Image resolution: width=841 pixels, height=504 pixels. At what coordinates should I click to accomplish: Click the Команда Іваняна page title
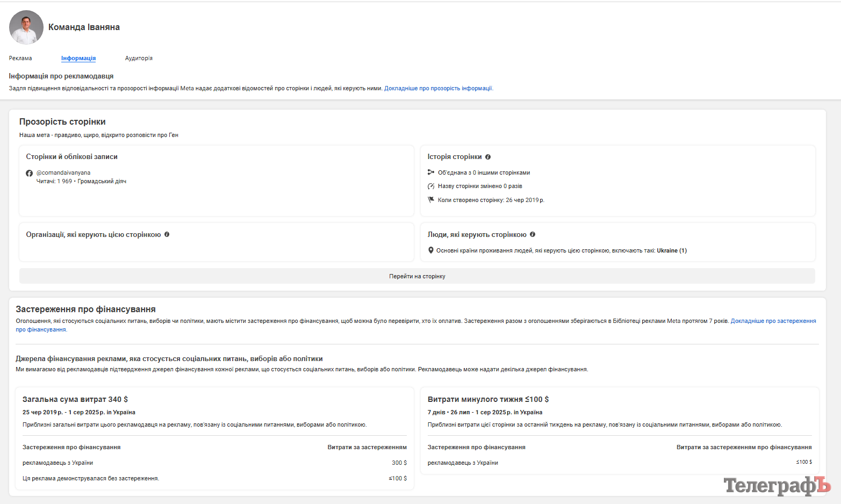[84, 27]
